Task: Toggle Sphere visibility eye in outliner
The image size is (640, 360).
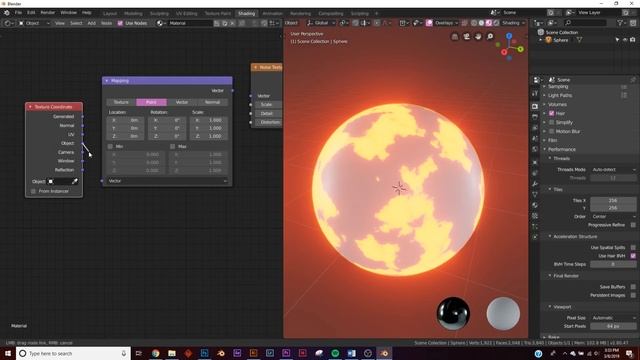Action: click(625, 40)
